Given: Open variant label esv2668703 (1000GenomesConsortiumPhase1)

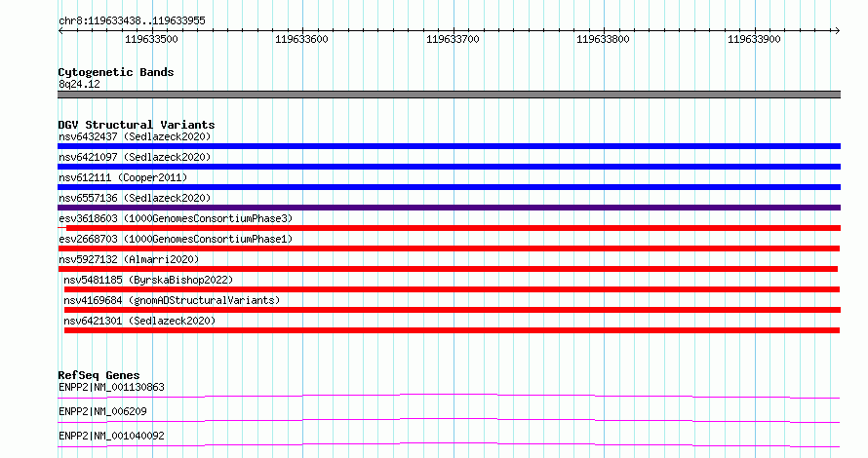Looking at the screenshot, I should coord(176,239).
